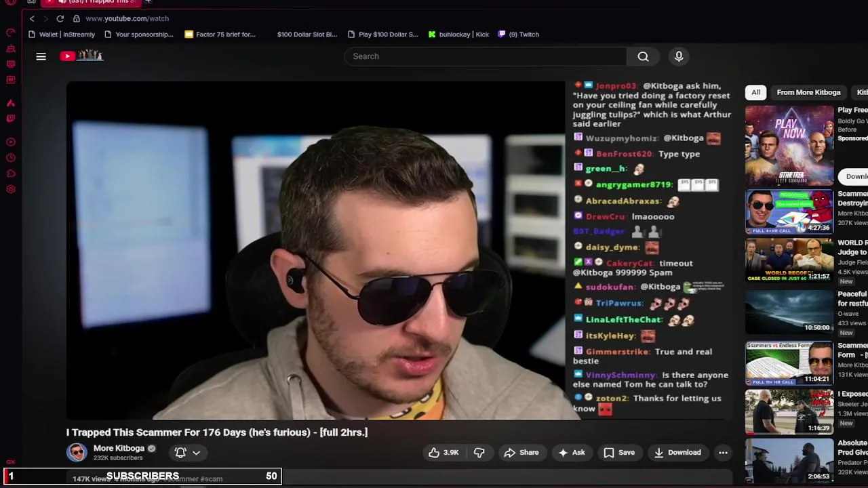
Task: Save video to a playlist
Action: tap(619, 453)
